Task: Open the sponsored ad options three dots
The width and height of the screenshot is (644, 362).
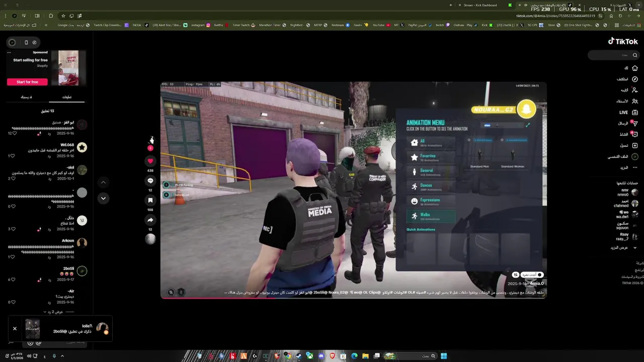Action: pyautogui.click(x=9, y=52)
